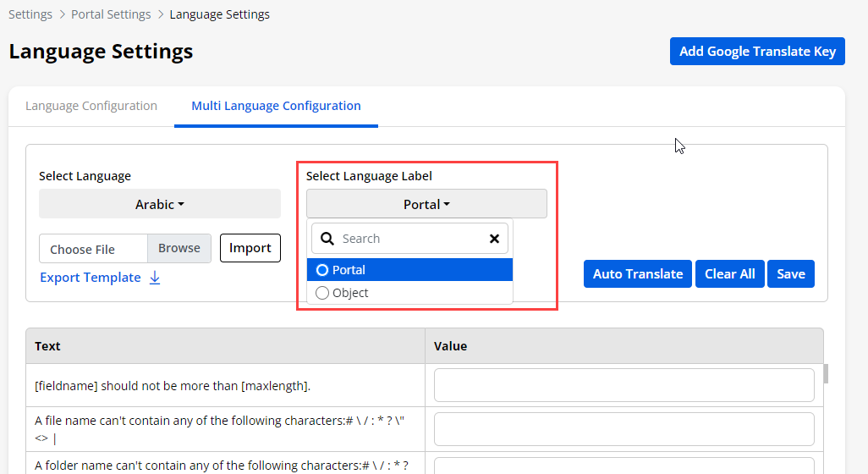Navigate to Settings via the breadcrumb
The height and width of the screenshot is (474, 868).
30,14
